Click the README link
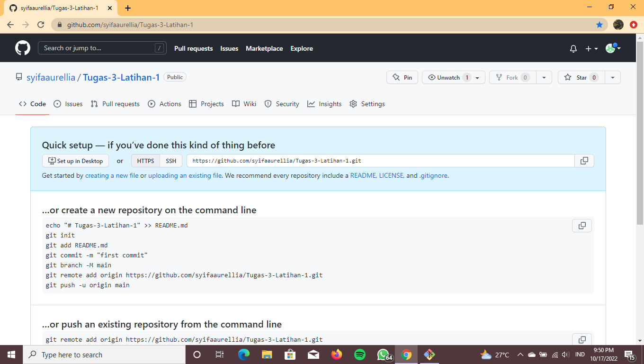This screenshot has width=644, height=364. [x=363, y=175]
